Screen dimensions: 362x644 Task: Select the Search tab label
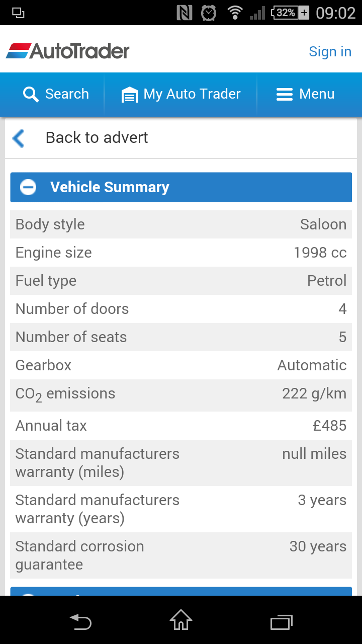tap(67, 94)
